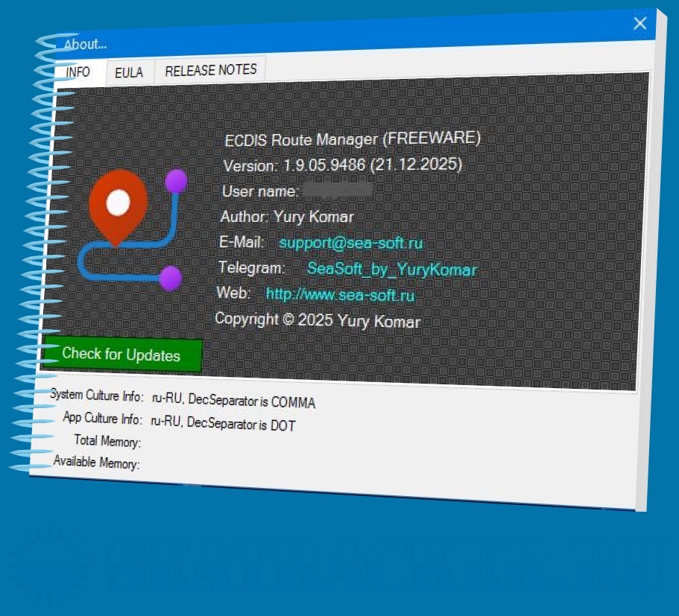Click the Copyright © 2025 Yury Komar text
Image resolution: width=679 pixels, height=616 pixels.
tap(318, 321)
